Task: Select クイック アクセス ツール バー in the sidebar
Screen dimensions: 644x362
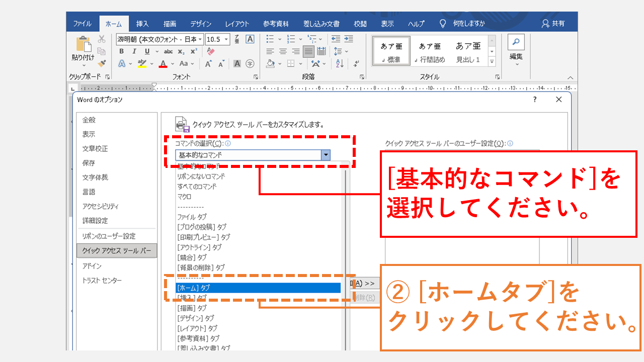Action: (x=117, y=250)
